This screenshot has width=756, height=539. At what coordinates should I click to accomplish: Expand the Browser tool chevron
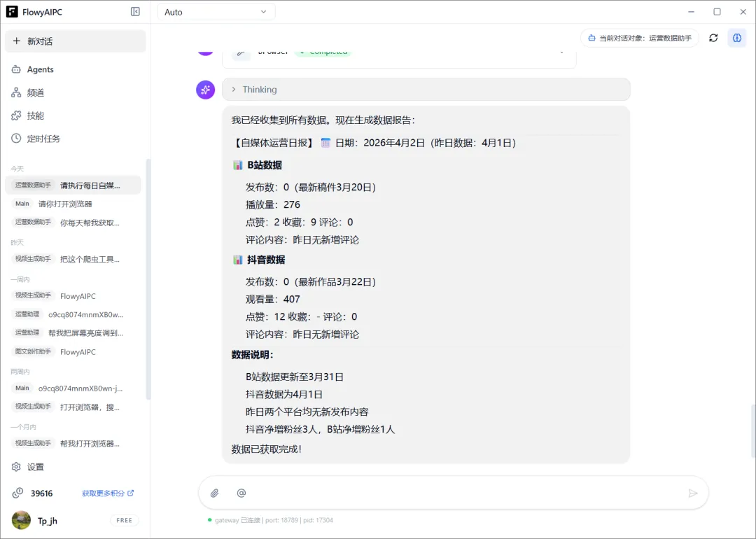coord(561,52)
